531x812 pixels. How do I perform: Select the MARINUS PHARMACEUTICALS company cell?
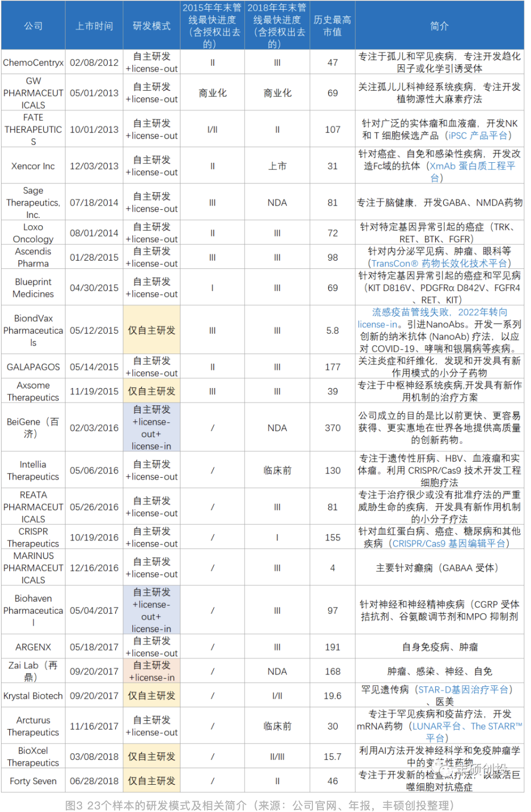point(34,568)
